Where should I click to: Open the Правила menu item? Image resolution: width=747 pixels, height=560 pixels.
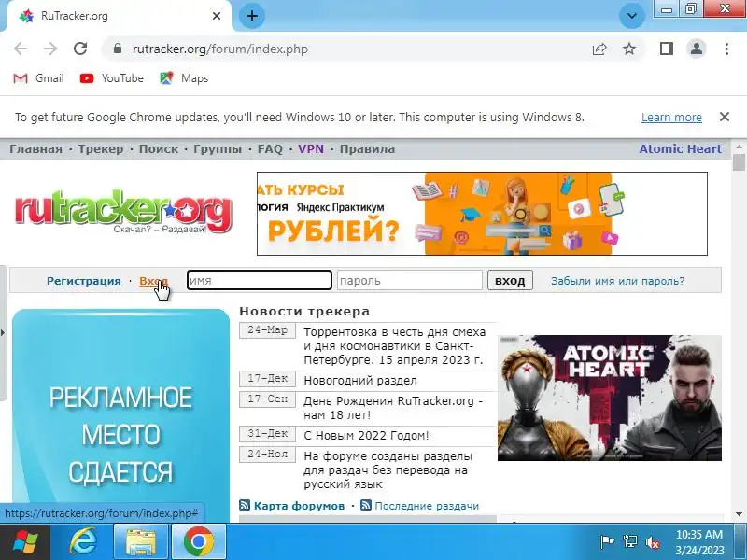[367, 149]
